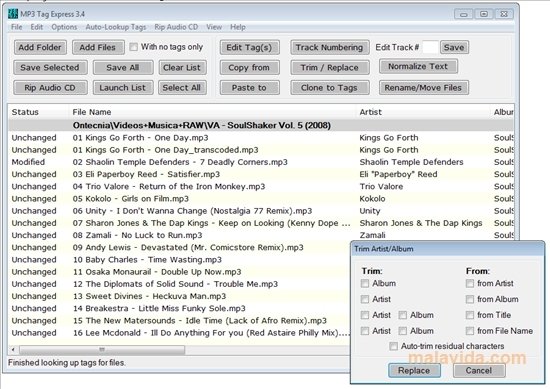This screenshot has width=550, height=389.
Task: Click the Modified status cell
Action: (x=28, y=162)
